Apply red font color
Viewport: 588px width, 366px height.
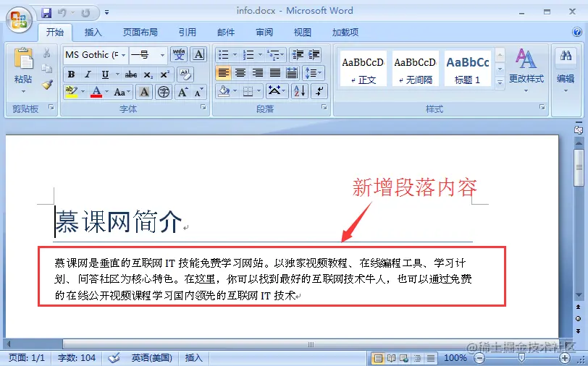[96, 92]
